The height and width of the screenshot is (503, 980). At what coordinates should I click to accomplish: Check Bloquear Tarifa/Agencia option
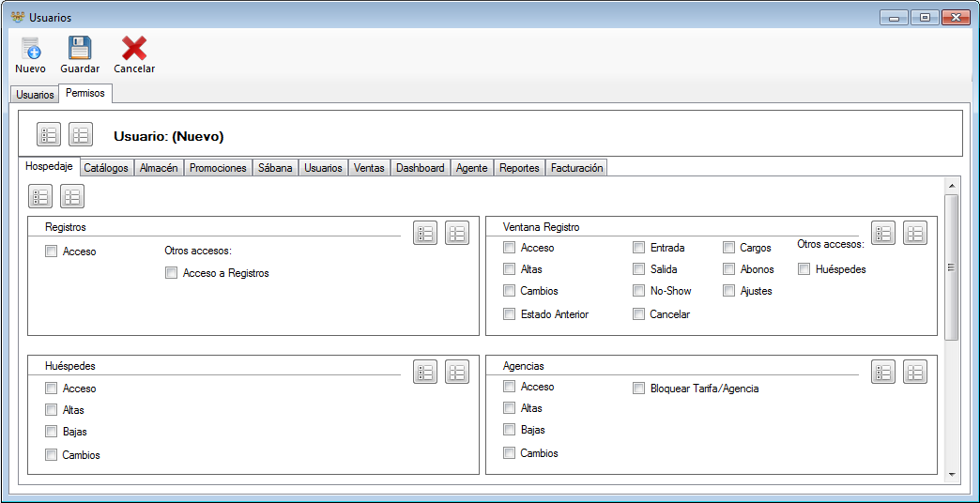coord(638,388)
